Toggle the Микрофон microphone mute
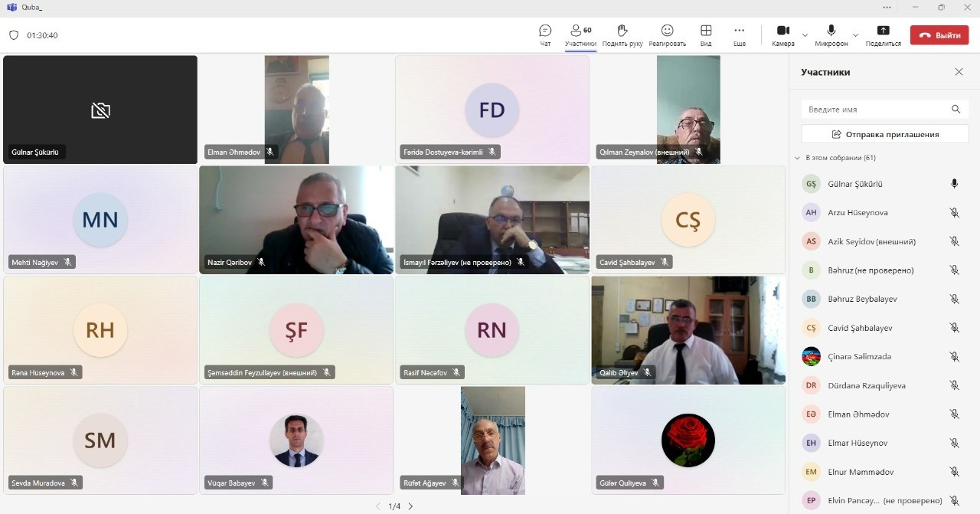This screenshot has height=514, width=980. click(831, 31)
